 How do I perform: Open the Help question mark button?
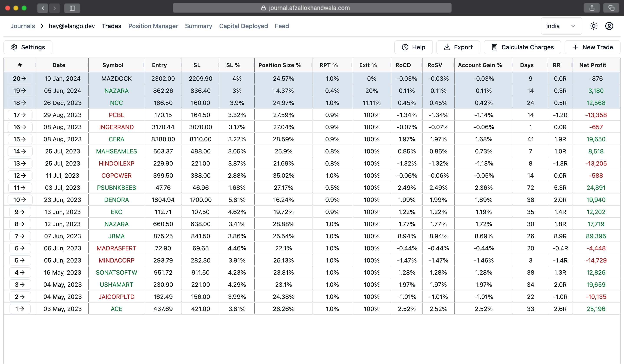coord(413,47)
